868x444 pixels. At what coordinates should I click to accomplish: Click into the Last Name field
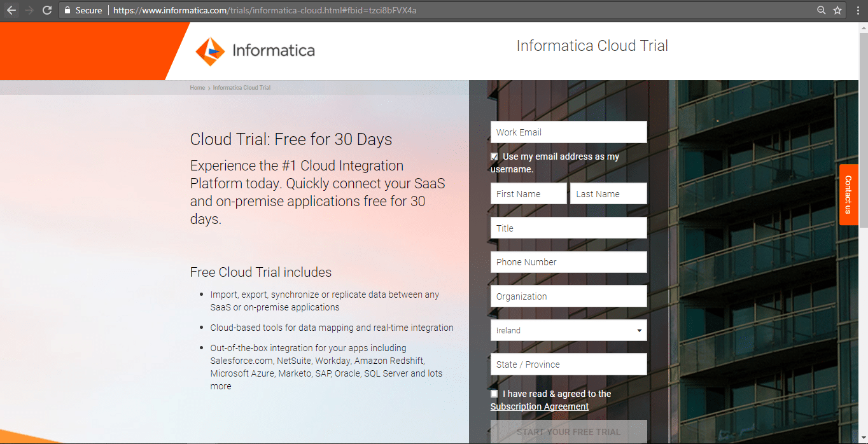click(x=608, y=194)
